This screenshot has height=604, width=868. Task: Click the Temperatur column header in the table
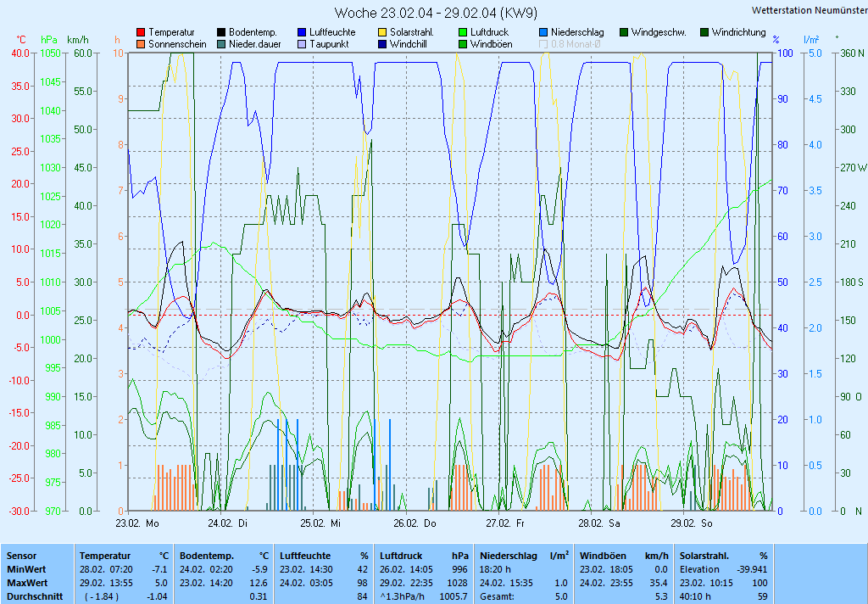coord(105,556)
